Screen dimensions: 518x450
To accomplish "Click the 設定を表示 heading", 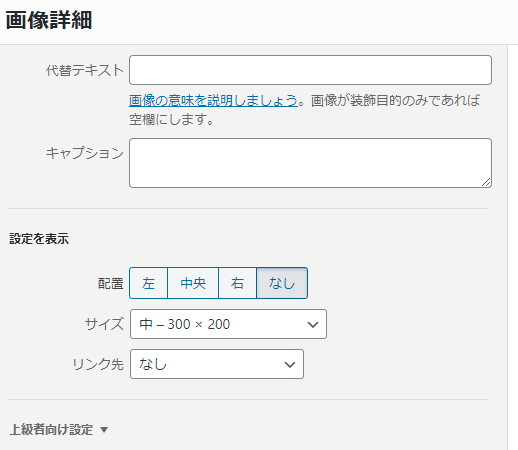I will pyautogui.click(x=39, y=239).
